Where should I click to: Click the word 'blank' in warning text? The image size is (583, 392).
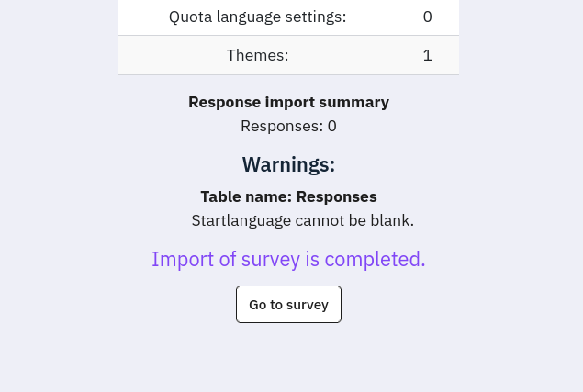click(x=390, y=220)
